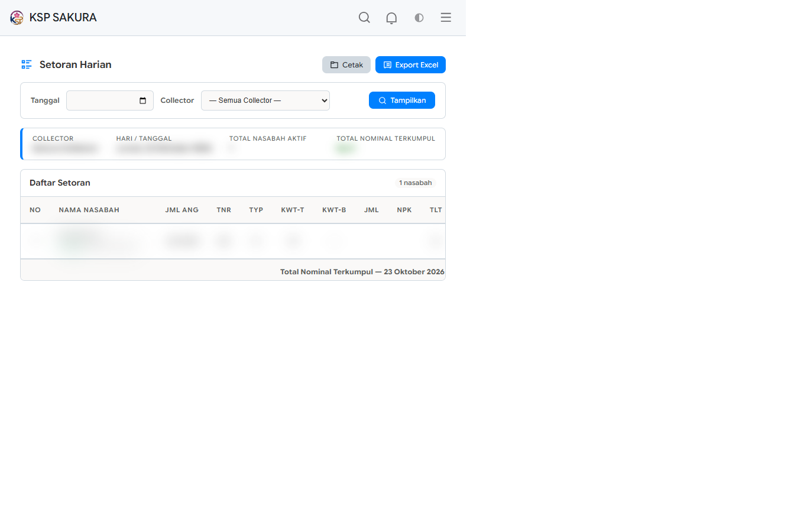
Task: Click the 1 nasabah count badge
Action: [416, 183]
